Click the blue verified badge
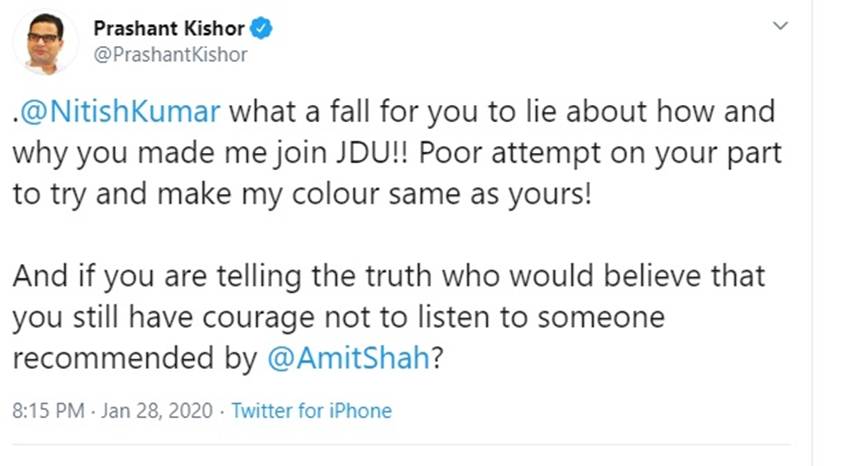Screen dimensions: 850x466 click(262, 29)
